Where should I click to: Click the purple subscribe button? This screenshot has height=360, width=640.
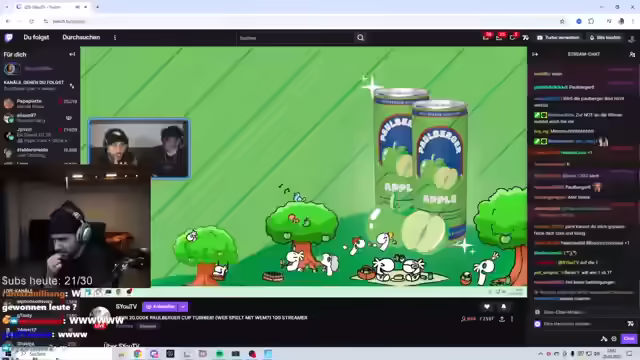click(160, 307)
